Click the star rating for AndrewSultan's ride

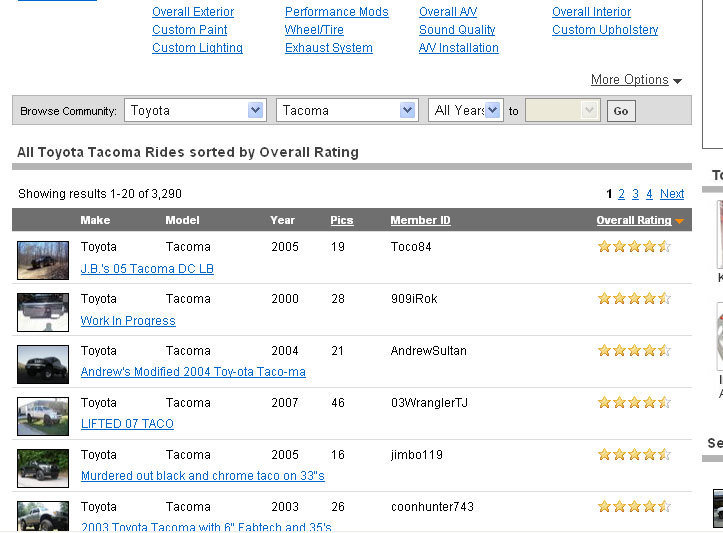[x=634, y=351]
